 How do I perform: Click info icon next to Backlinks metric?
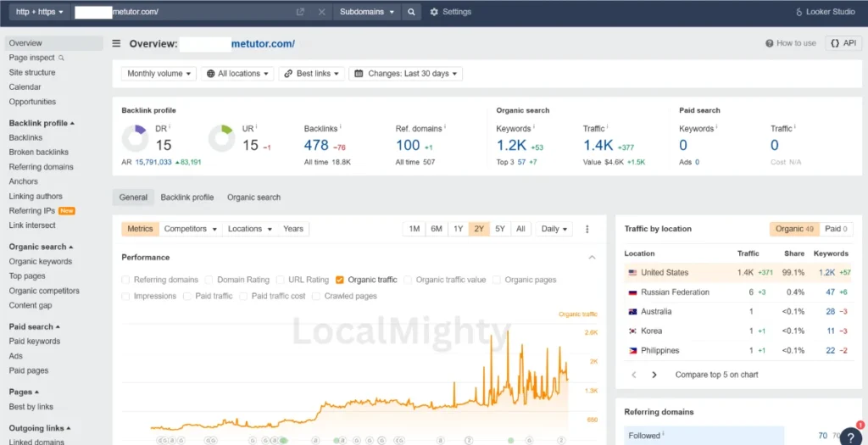341,127
